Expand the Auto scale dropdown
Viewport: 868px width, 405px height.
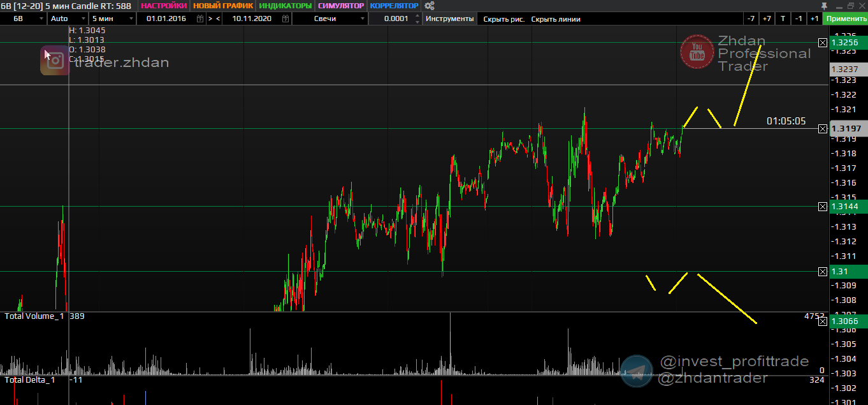point(83,18)
